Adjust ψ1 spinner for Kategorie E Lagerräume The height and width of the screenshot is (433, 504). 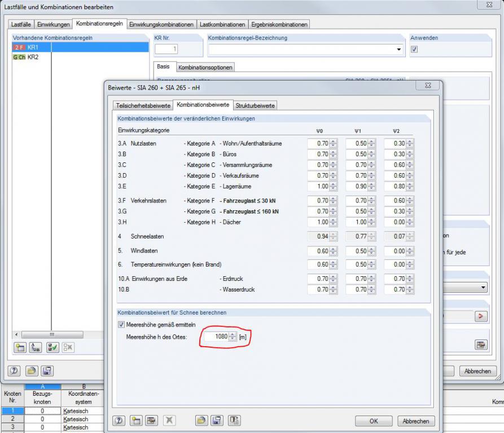pyautogui.click(x=371, y=186)
